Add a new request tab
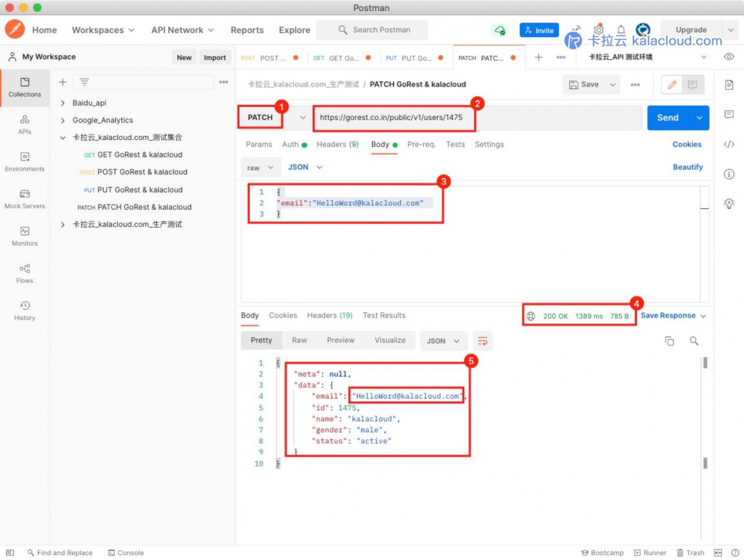This screenshot has width=744, height=560. click(x=539, y=57)
